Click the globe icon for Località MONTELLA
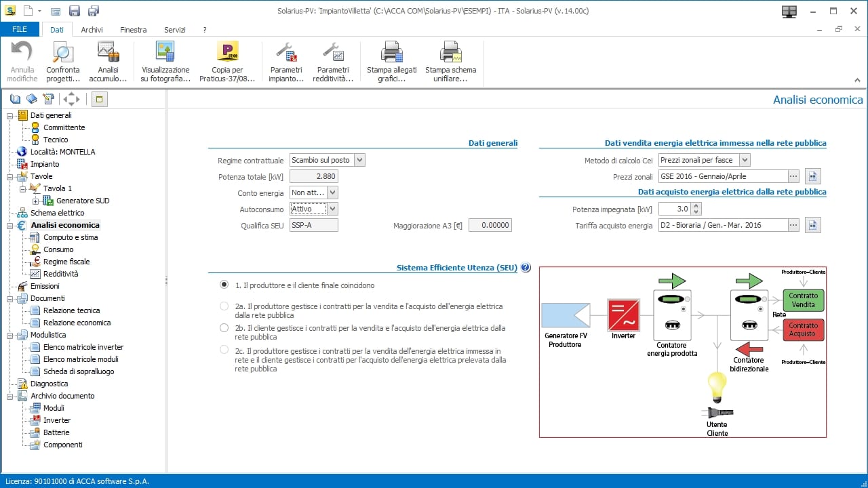Screen dimensions: 868x488 click(x=22, y=152)
